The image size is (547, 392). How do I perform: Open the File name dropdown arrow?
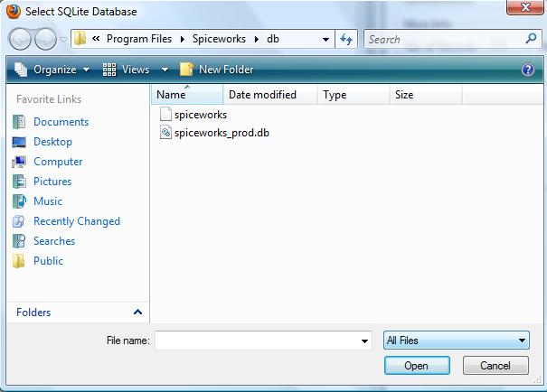click(364, 341)
